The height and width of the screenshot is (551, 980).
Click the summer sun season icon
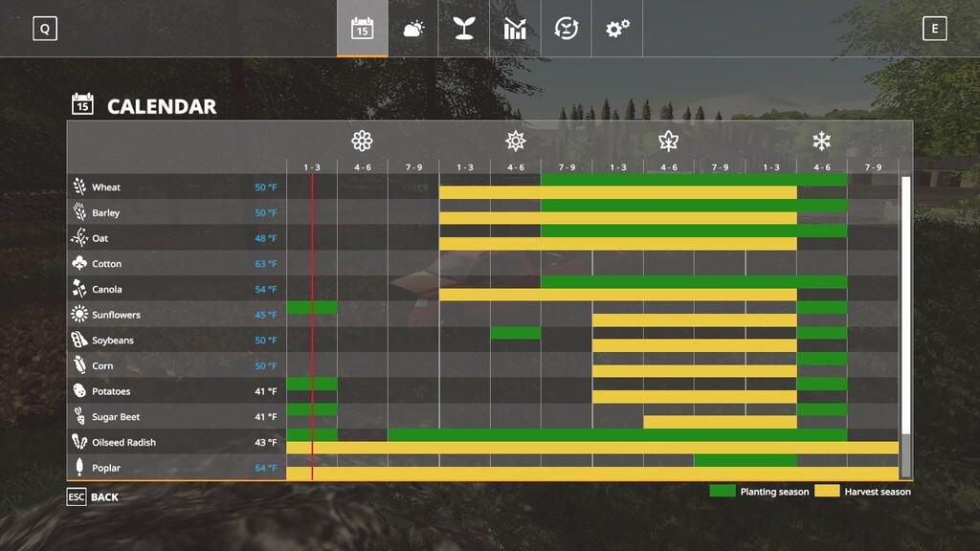pyautogui.click(x=516, y=142)
